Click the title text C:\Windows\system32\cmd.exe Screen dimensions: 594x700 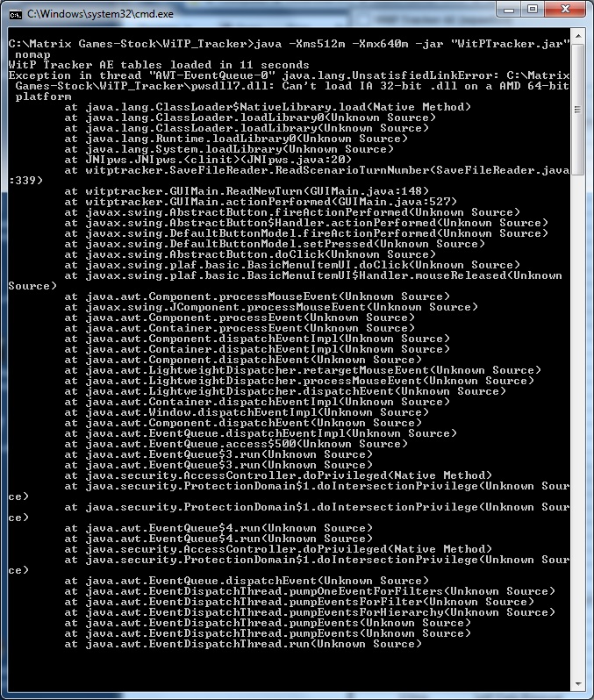(100, 14)
